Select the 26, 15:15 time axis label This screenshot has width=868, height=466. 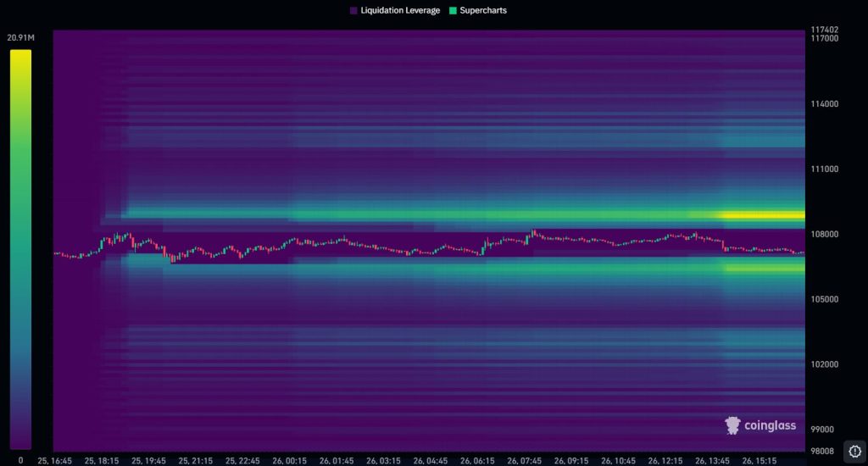(759, 460)
